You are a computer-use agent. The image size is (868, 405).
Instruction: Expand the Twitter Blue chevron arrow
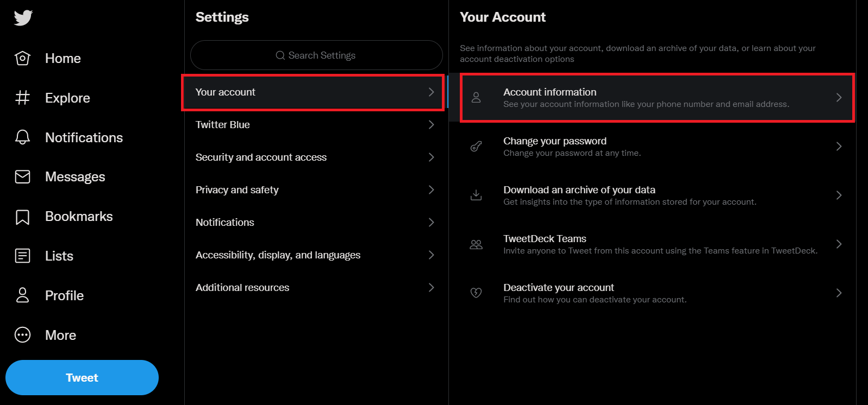(x=431, y=125)
